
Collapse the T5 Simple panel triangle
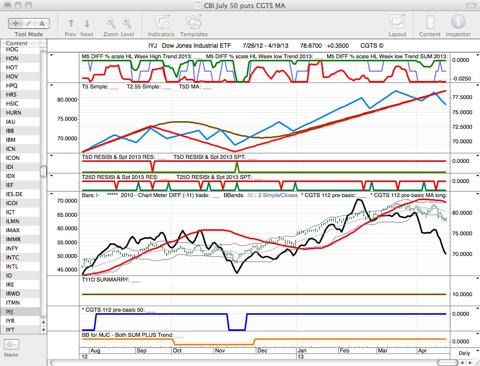pyautogui.click(x=52, y=86)
